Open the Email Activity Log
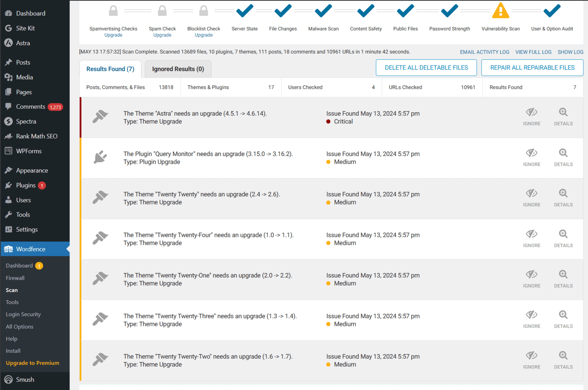Image resolution: width=588 pixels, height=390 pixels. point(484,52)
